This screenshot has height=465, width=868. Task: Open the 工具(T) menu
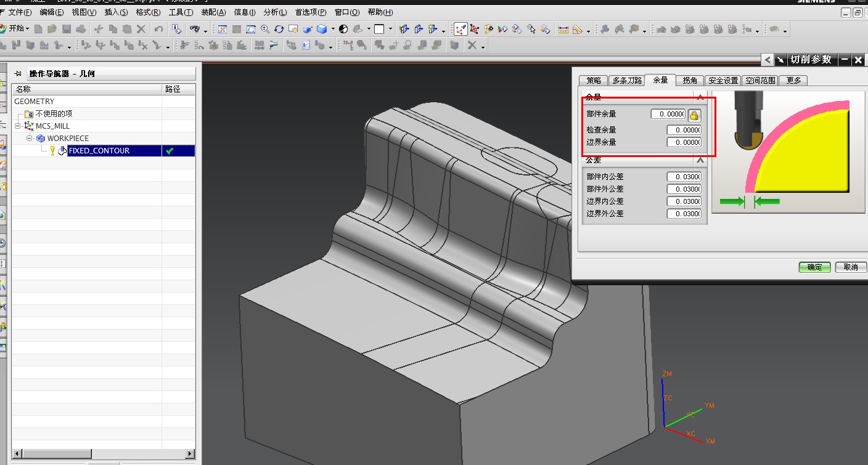[181, 12]
